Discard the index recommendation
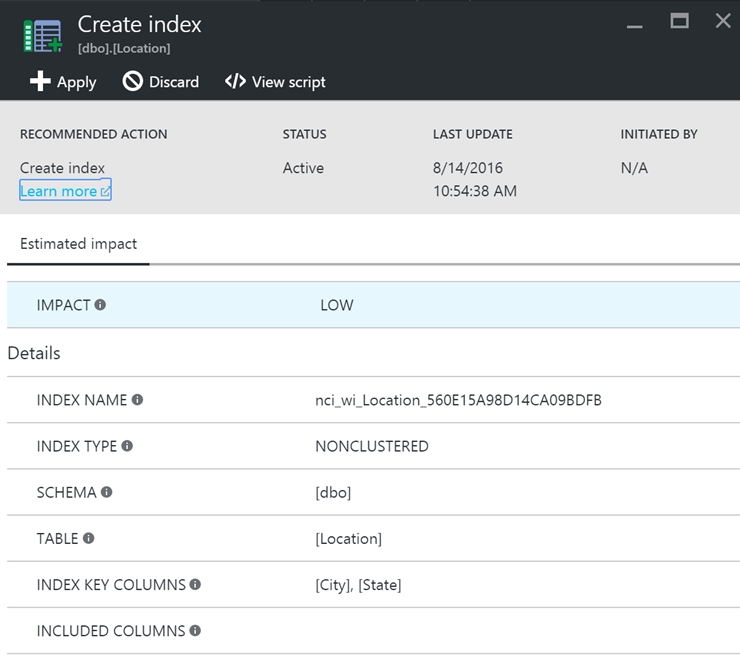 pyautogui.click(x=160, y=82)
